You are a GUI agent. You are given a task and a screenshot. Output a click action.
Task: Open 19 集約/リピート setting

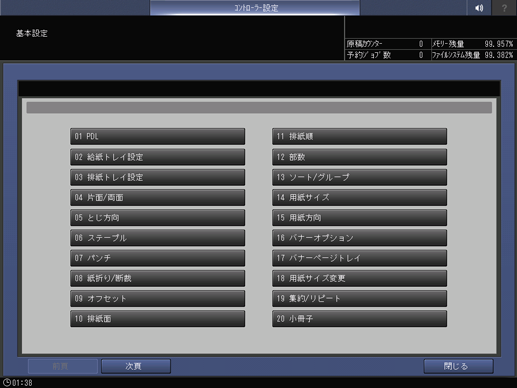[x=360, y=298]
